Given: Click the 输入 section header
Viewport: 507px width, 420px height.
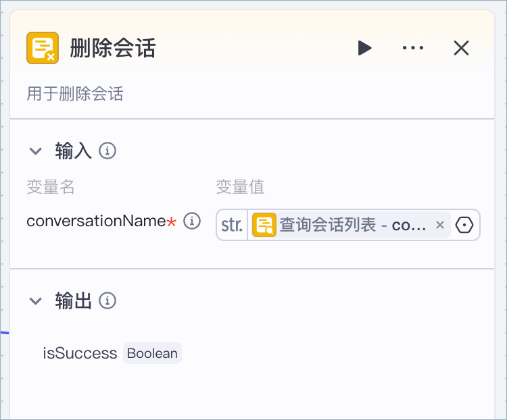Looking at the screenshot, I should click(74, 151).
